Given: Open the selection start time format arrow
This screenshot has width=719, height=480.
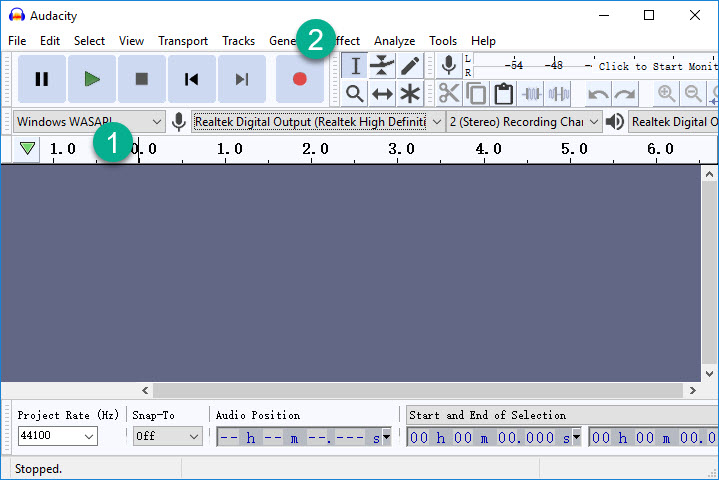Looking at the screenshot, I should (576, 437).
